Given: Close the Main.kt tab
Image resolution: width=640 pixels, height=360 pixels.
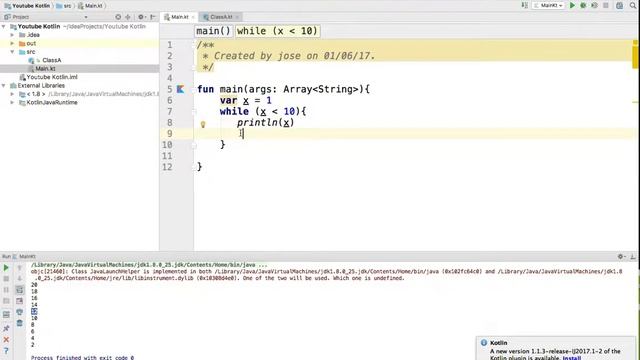Looking at the screenshot, I should coord(193,17).
